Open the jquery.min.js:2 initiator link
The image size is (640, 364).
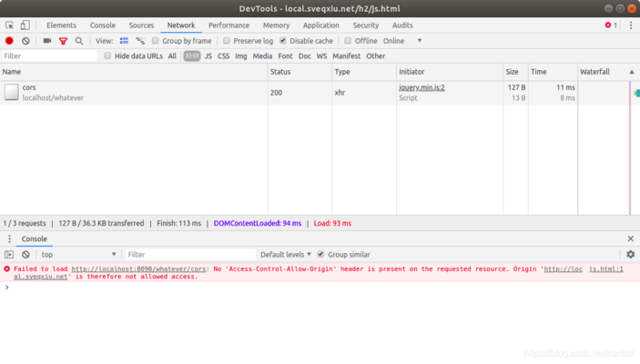click(422, 87)
